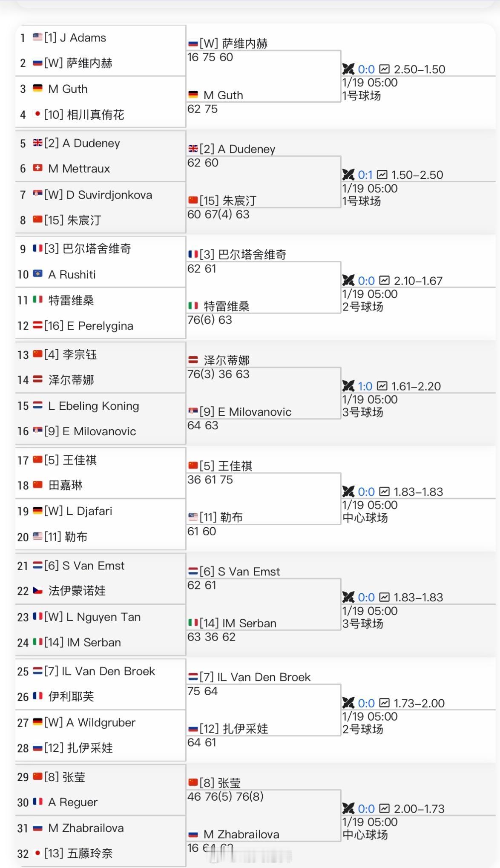The image size is (500, 868).
Task: Open the 0:1 record for Dudeney vs 朱宸汀
Action: [365, 175]
